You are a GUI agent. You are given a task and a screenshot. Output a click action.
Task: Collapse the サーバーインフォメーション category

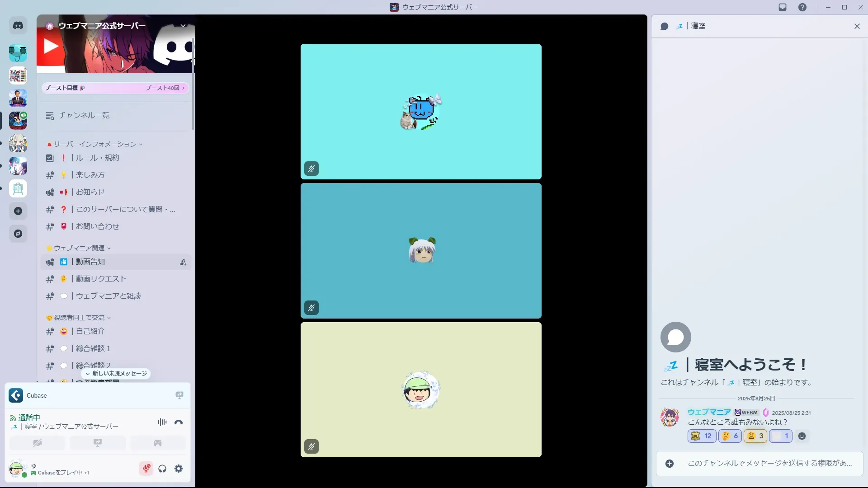click(x=95, y=144)
